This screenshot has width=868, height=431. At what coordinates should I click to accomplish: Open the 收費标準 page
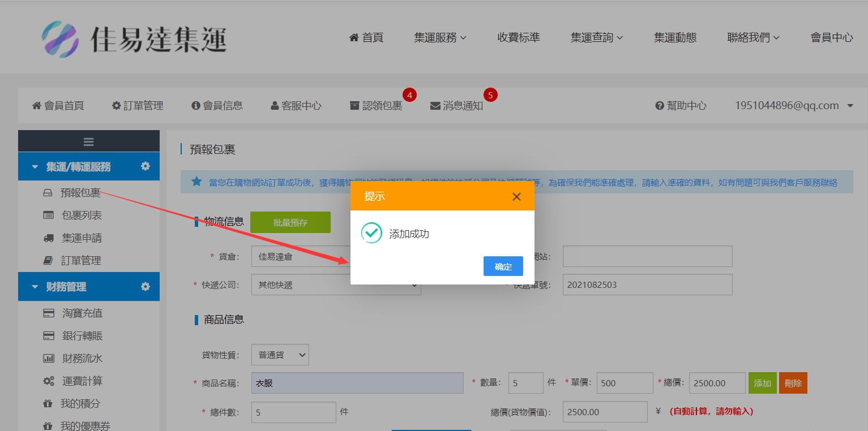point(519,37)
